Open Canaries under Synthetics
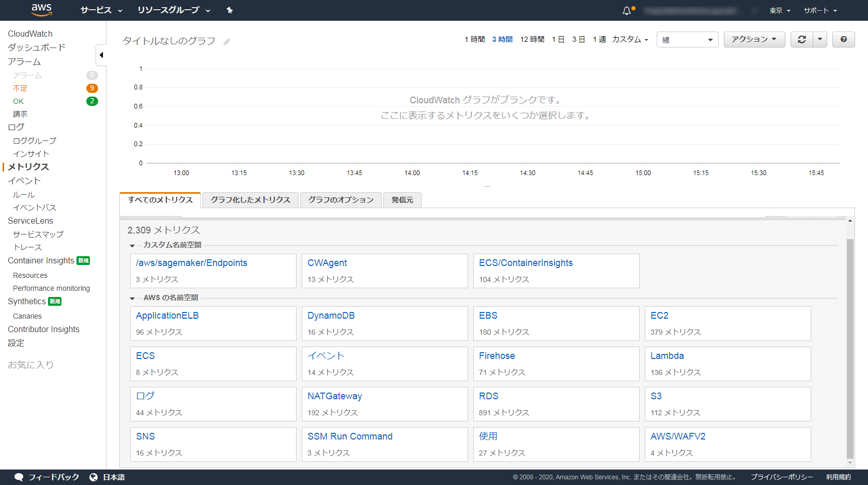This screenshot has height=485, width=868. [27, 316]
